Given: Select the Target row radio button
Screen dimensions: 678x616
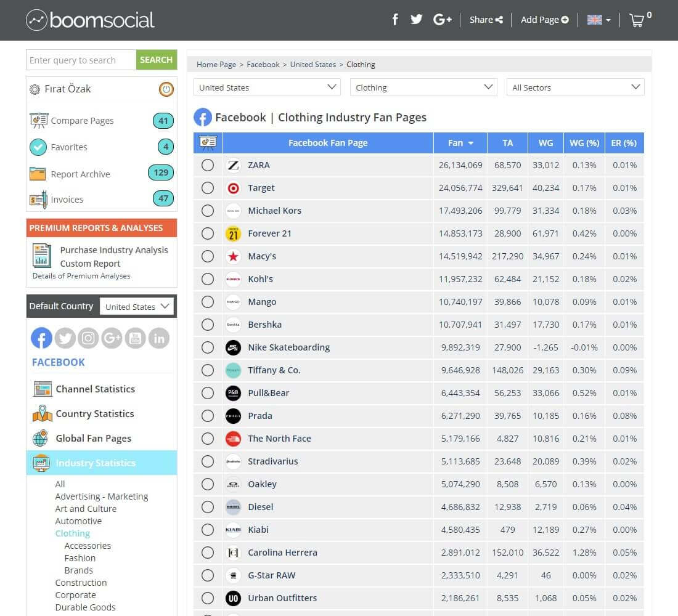Looking at the screenshot, I should [208, 188].
